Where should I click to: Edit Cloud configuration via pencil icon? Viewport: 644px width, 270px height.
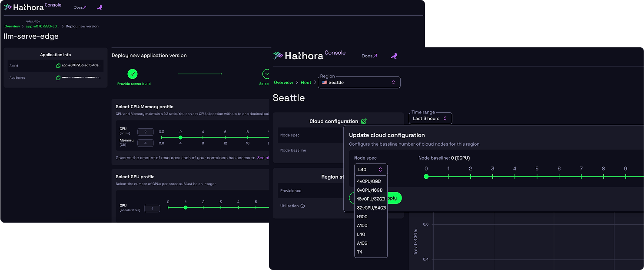tap(364, 121)
